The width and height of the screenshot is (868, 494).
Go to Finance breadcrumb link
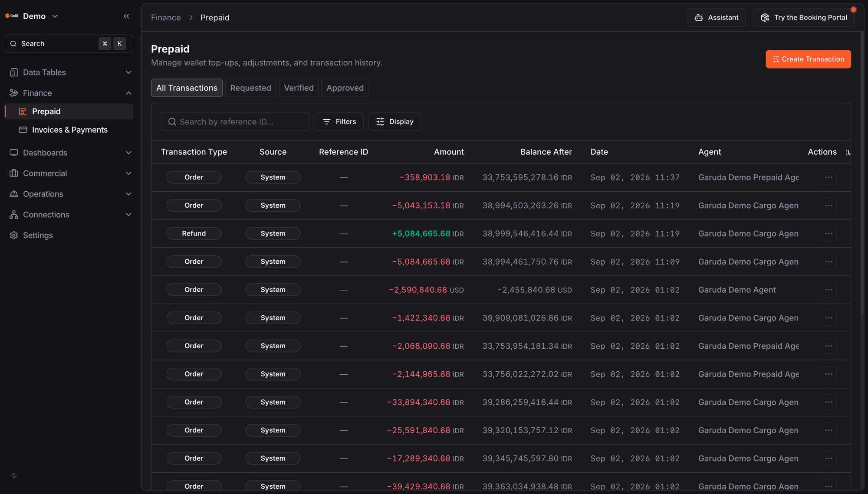[x=166, y=18]
